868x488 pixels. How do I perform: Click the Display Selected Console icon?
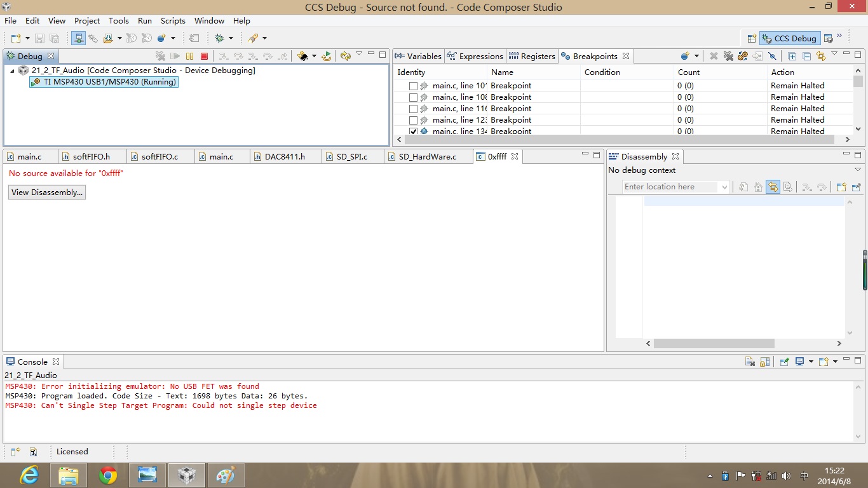[x=800, y=362]
